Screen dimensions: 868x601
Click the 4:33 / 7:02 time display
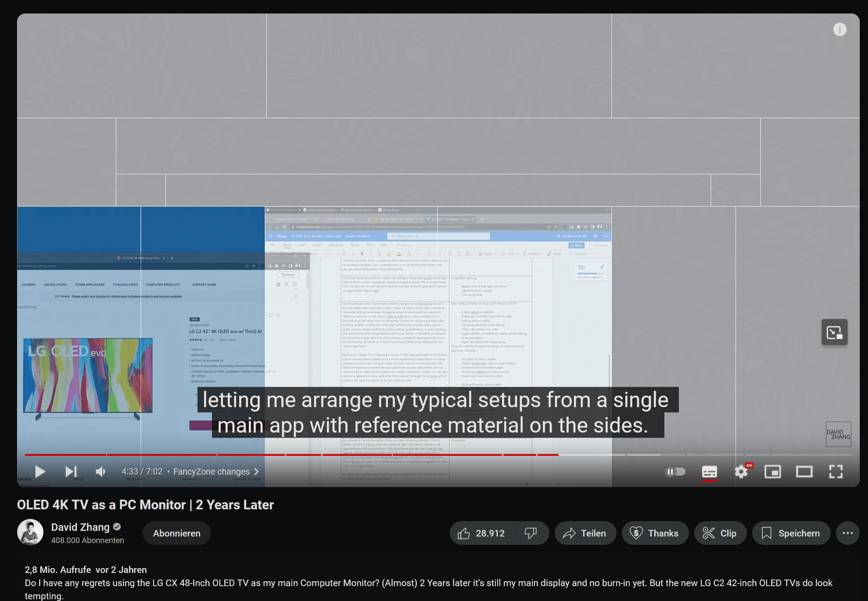point(142,472)
